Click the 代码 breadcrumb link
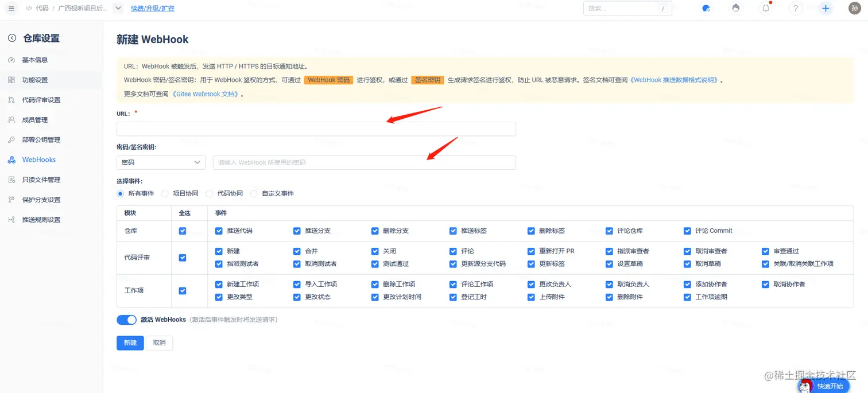868x393 pixels. coord(42,9)
